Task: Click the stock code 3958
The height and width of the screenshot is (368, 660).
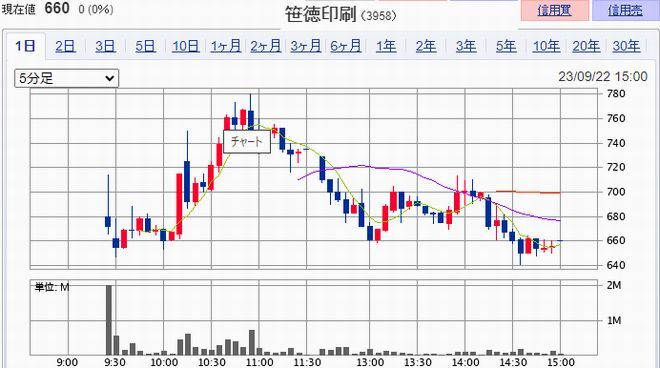Action: tap(379, 16)
